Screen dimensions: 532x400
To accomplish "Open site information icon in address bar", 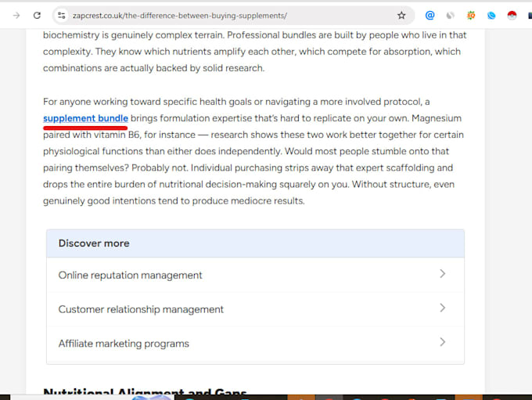I will (x=61, y=16).
